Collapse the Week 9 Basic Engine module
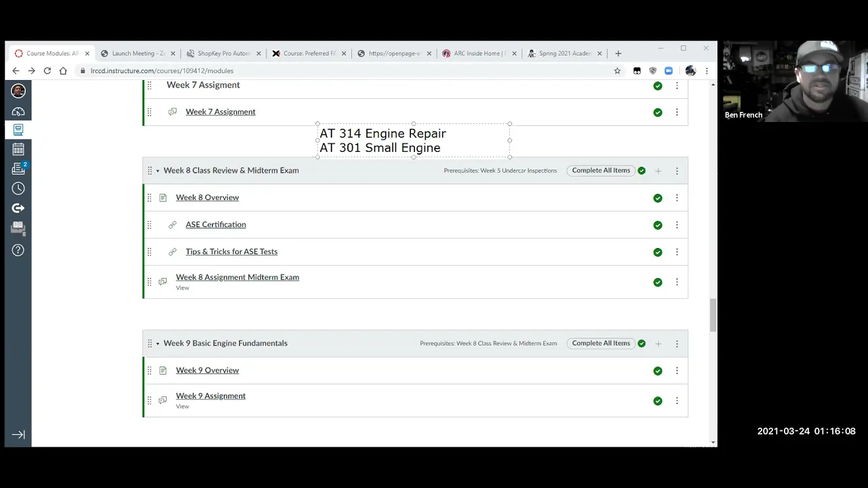 point(157,344)
